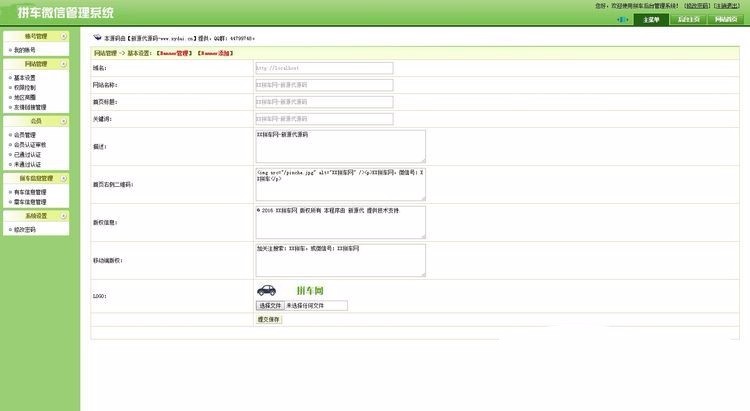Select the 网站首页 top tab
This screenshot has height=411, width=750.
click(726, 19)
